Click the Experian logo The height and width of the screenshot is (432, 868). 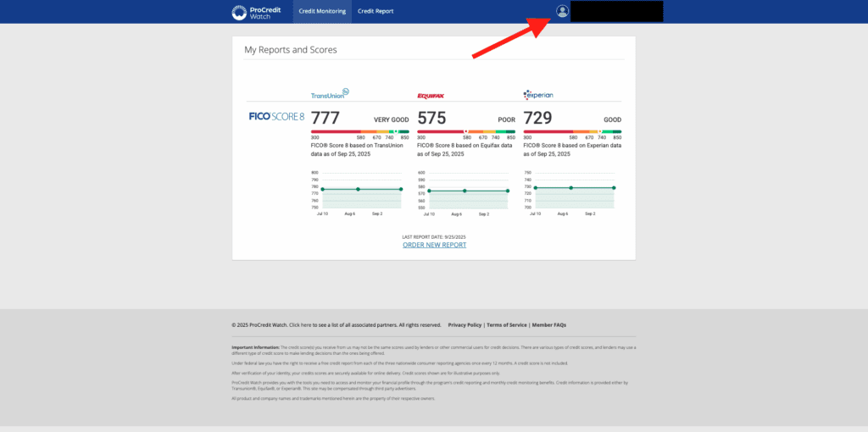pyautogui.click(x=538, y=95)
